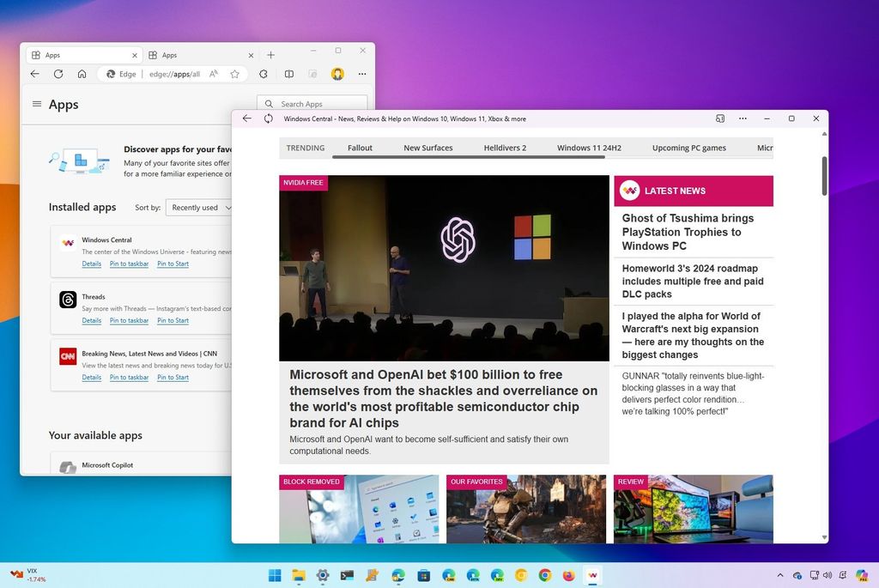The image size is (879, 588).
Task: Open File Explorer from the taskbar
Action: click(298, 575)
